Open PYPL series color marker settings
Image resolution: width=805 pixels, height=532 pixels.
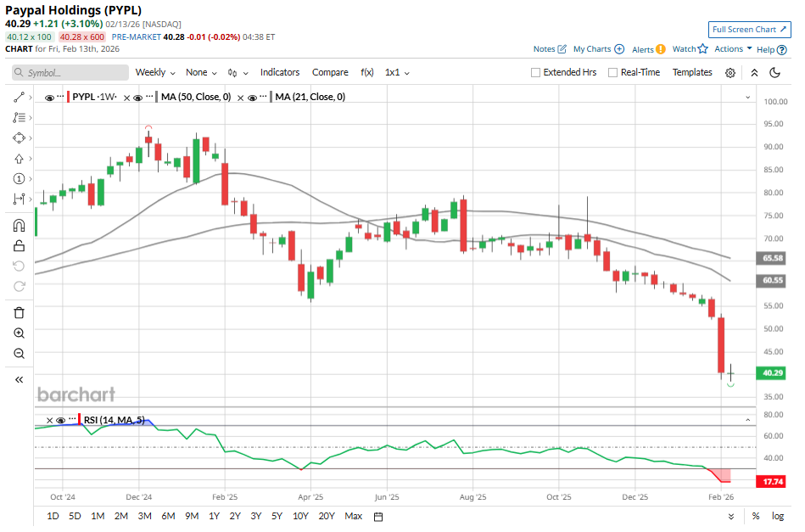point(68,97)
